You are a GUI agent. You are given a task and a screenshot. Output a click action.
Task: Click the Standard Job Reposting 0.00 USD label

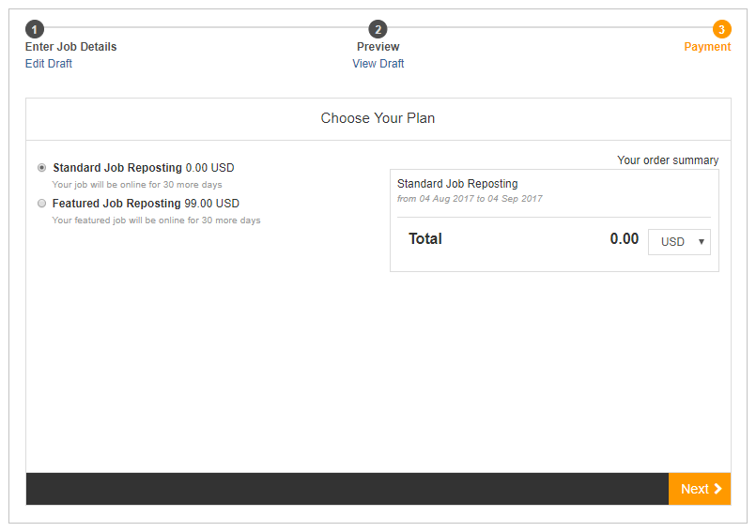point(143,168)
